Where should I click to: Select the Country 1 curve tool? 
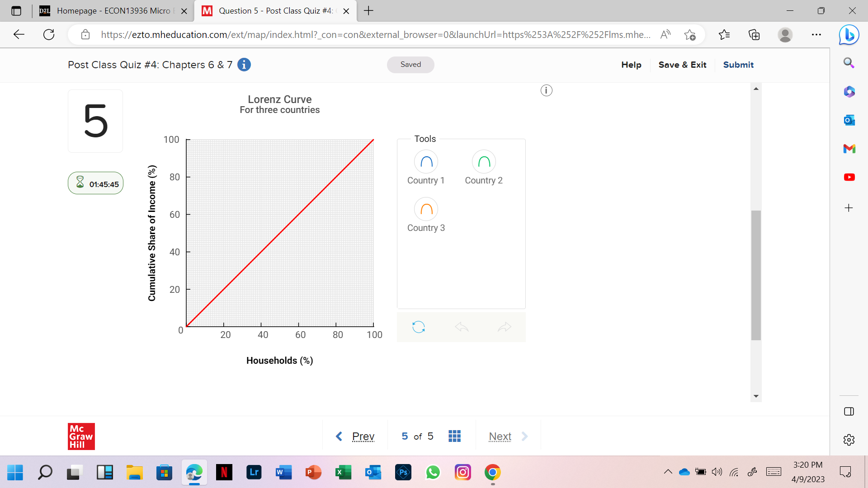pos(425,161)
